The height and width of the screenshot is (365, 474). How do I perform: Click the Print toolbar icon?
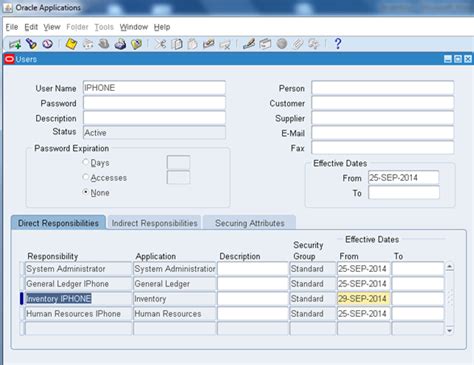point(120,44)
